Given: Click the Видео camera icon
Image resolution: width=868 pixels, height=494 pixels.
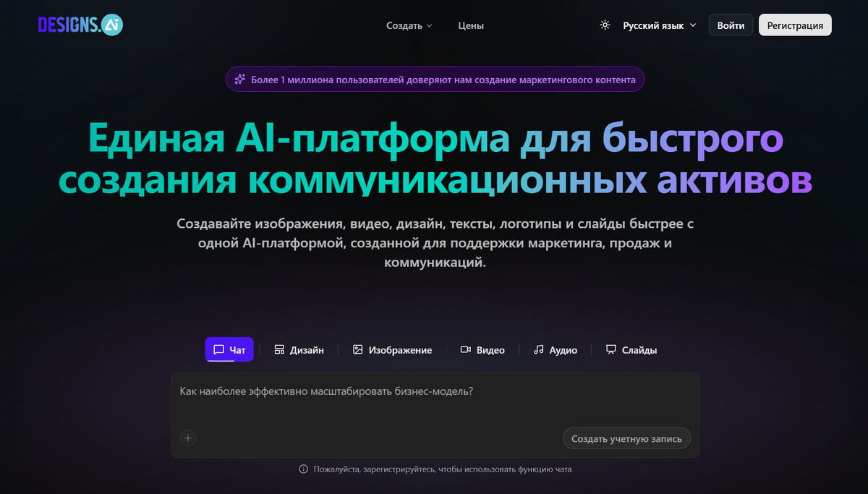Looking at the screenshot, I should [x=466, y=350].
